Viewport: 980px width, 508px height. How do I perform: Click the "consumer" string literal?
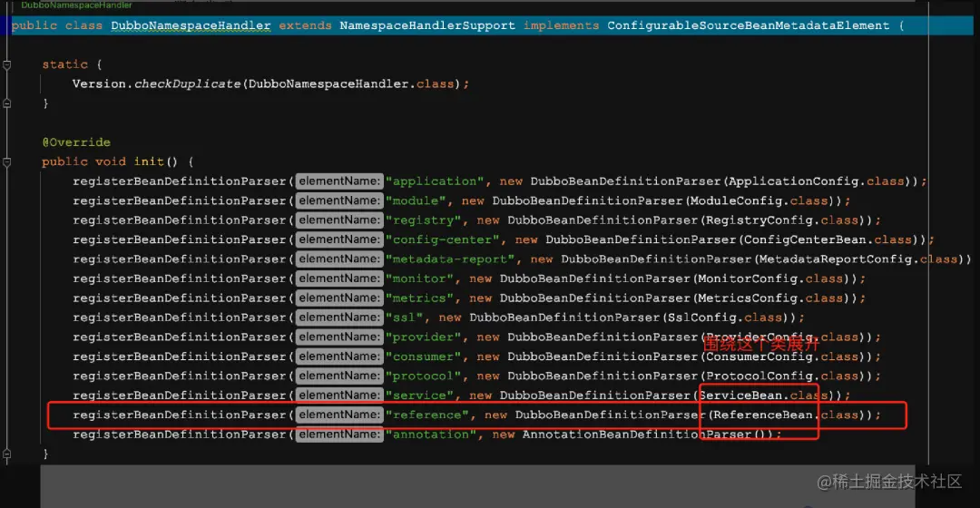pos(423,357)
